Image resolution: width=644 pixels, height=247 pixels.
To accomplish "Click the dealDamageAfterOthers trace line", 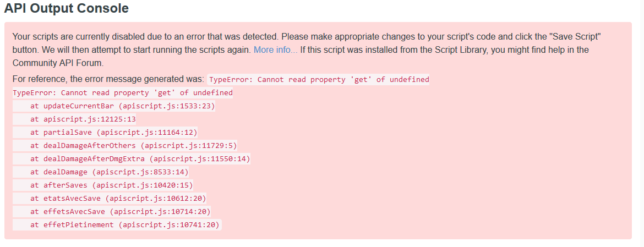I will click(x=133, y=146).
